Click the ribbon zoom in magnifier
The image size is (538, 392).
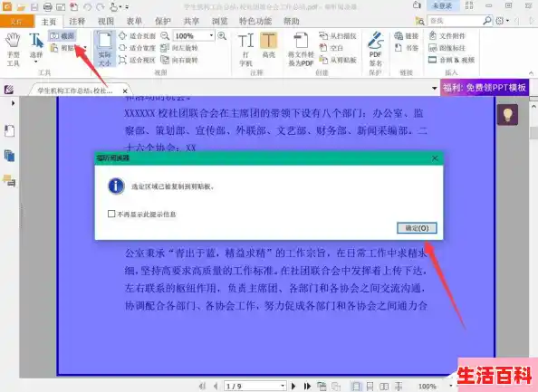coord(222,35)
